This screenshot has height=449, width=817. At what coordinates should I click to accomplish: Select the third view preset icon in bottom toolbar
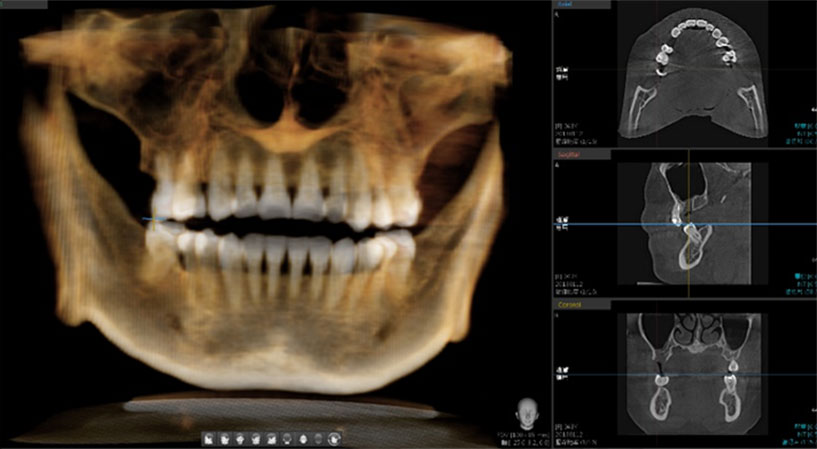tap(241, 438)
